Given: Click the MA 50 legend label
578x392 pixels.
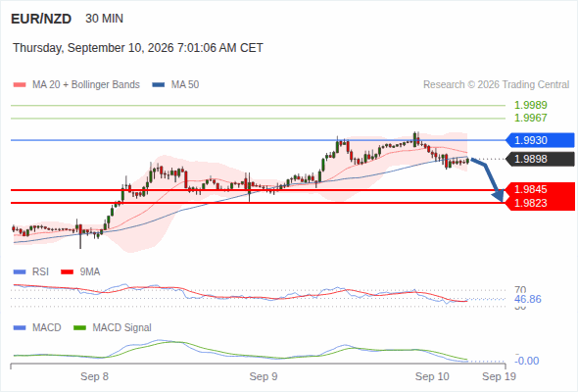Looking at the screenshot, I should pyautogui.click(x=185, y=85).
